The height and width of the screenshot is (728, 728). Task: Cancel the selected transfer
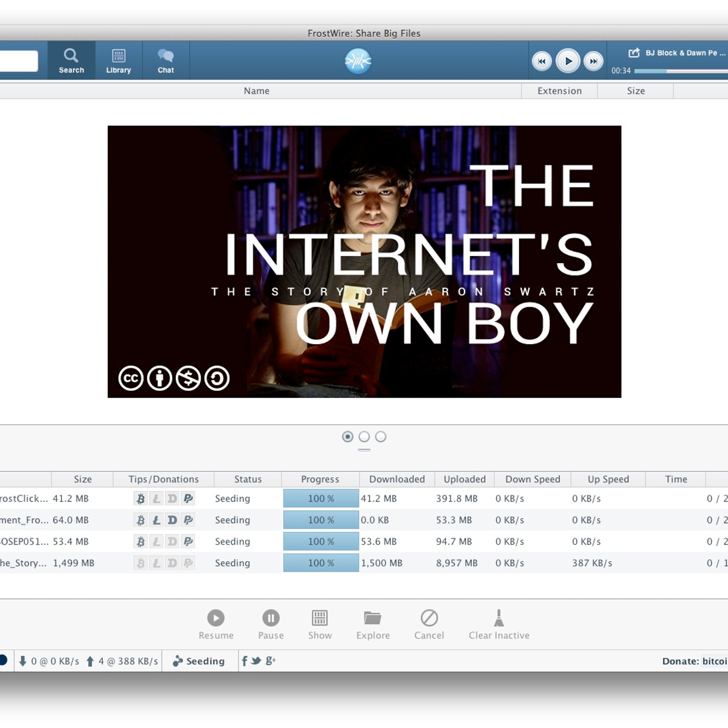coord(429,625)
